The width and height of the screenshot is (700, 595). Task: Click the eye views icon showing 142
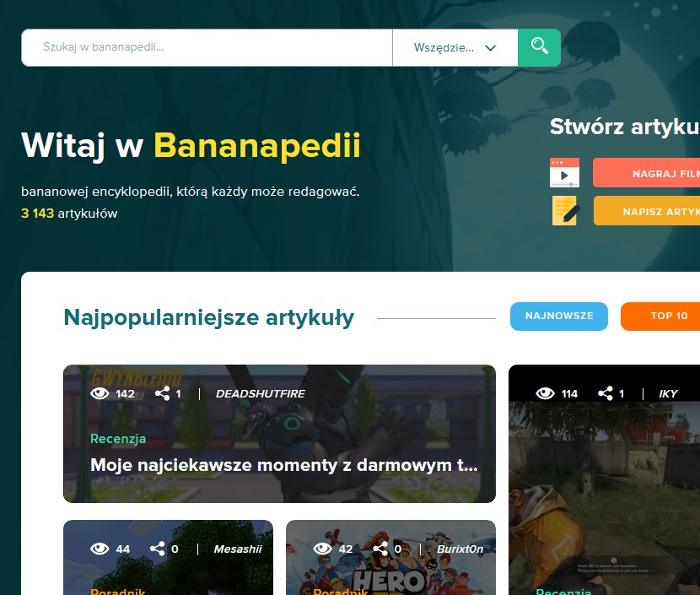pyautogui.click(x=100, y=393)
